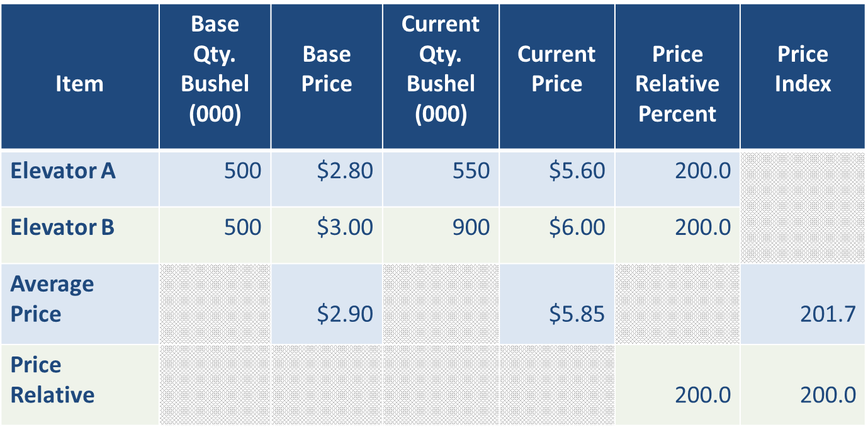Image resolution: width=868 pixels, height=427 pixels.
Task: Click the $3.00 base price cell
Action: [345, 227]
